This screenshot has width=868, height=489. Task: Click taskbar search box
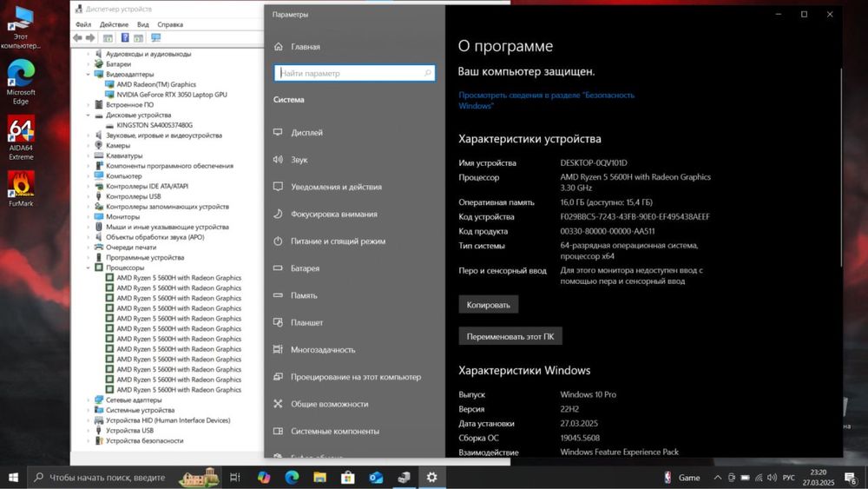124,478
